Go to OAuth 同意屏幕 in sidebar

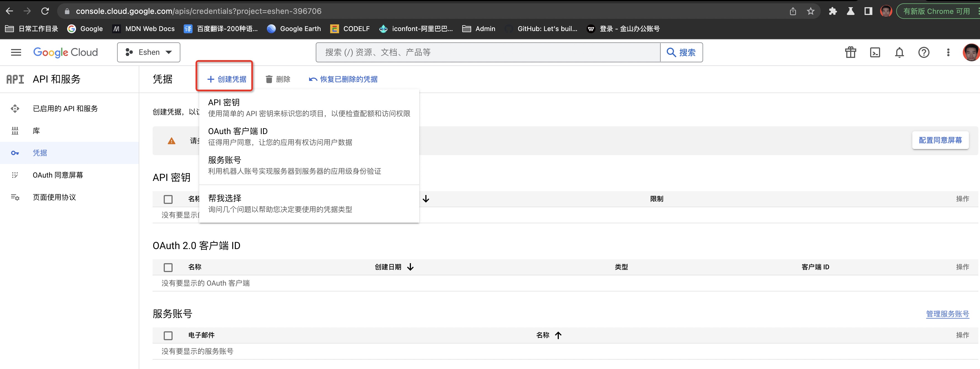point(58,175)
